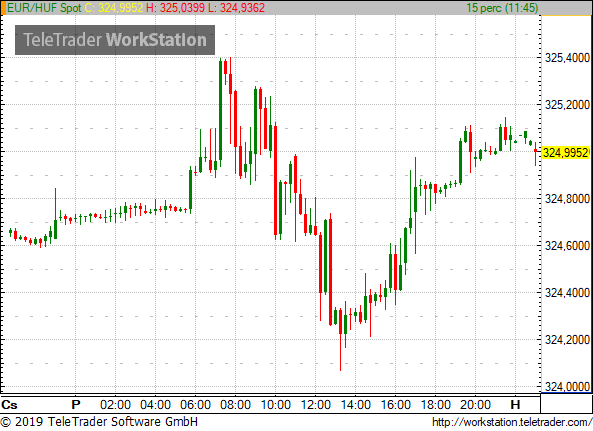Click the Cs day label on axis
This screenshot has height=431, width=593.
pyautogui.click(x=9, y=405)
